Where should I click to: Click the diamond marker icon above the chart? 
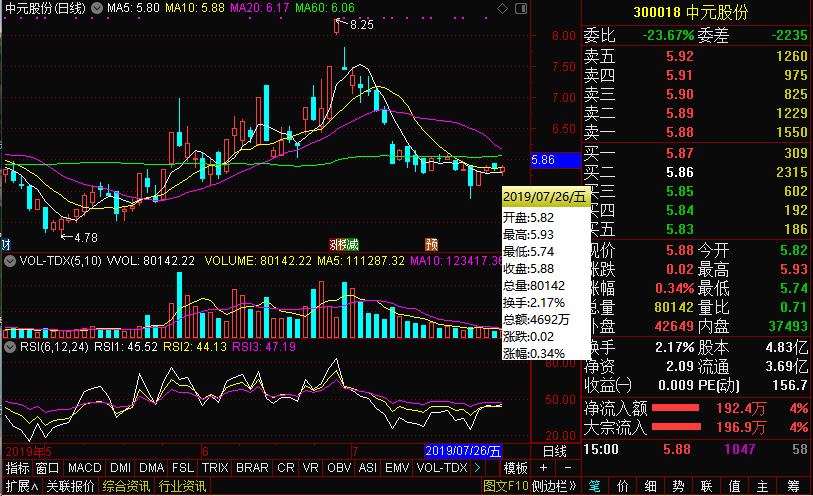[x=502, y=8]
